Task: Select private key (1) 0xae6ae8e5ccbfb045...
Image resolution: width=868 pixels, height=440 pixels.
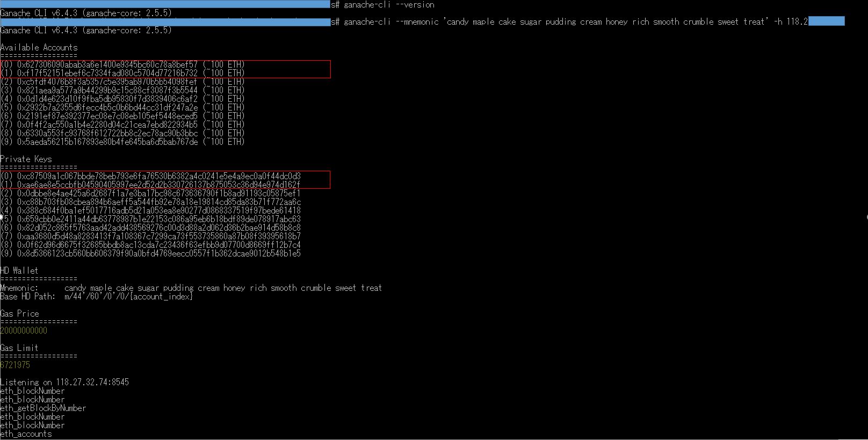Action: point(159,185)
